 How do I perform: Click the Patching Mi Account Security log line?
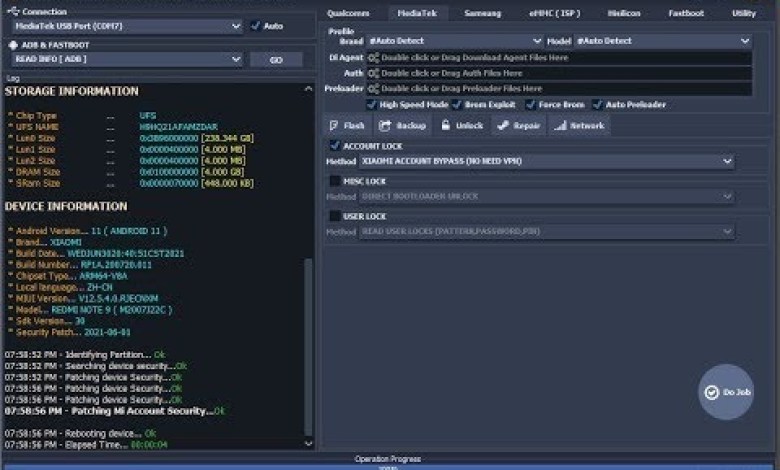click(x=115, y=411)
